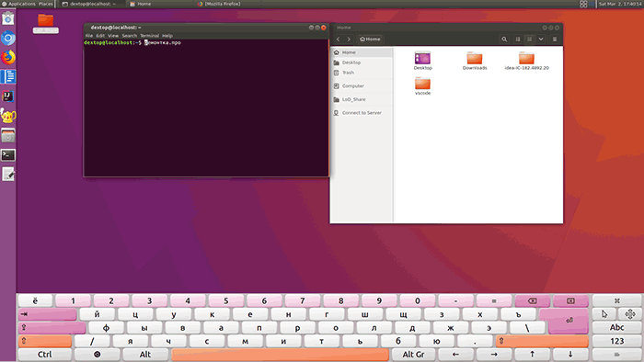
Task: Open the terminal's Search menu
Action: point(130,36)
